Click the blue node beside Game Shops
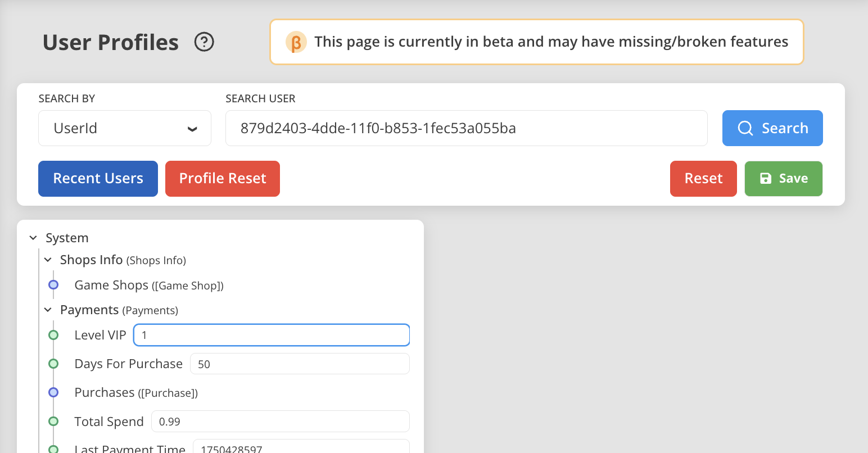 53,285
